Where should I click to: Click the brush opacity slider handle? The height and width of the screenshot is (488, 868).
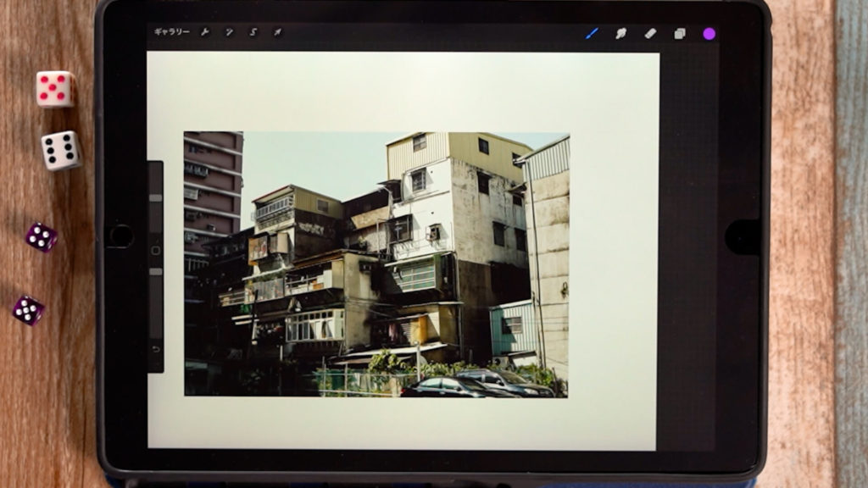(x=156, y=272)
